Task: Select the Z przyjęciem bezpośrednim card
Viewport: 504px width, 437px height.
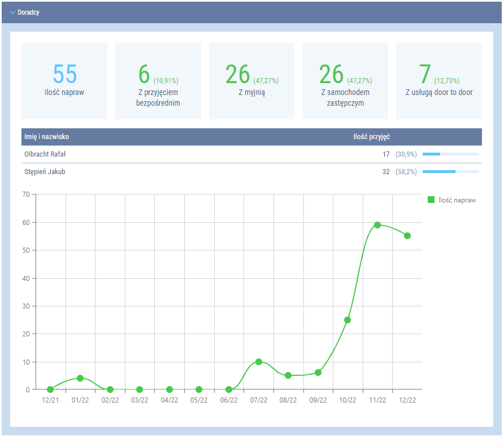Action: click(x=158, y=81)
